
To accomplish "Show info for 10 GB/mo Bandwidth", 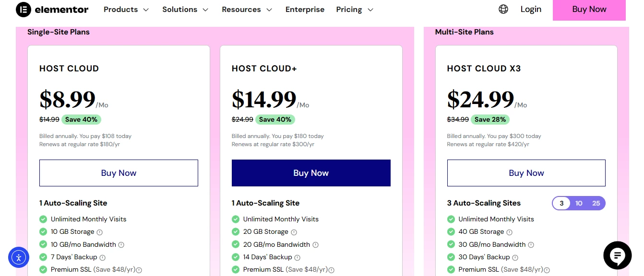I will (121, 245).
